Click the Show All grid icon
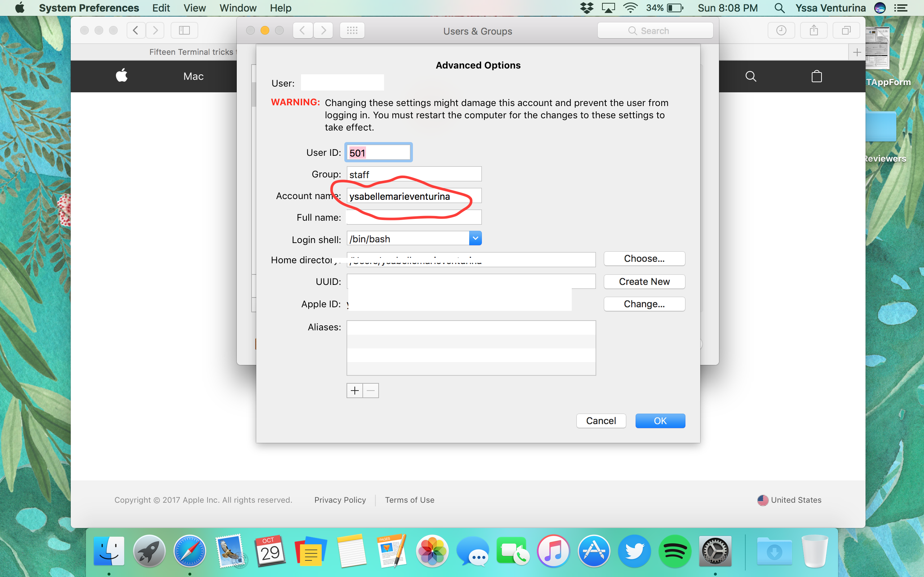 tap(352, 31)
